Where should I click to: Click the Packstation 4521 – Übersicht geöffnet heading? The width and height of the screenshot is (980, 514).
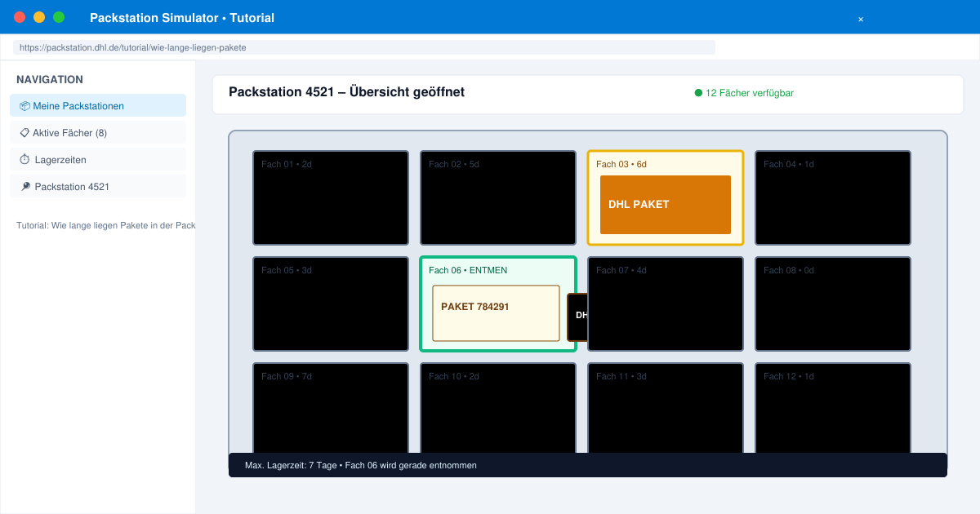coord(346,92)
